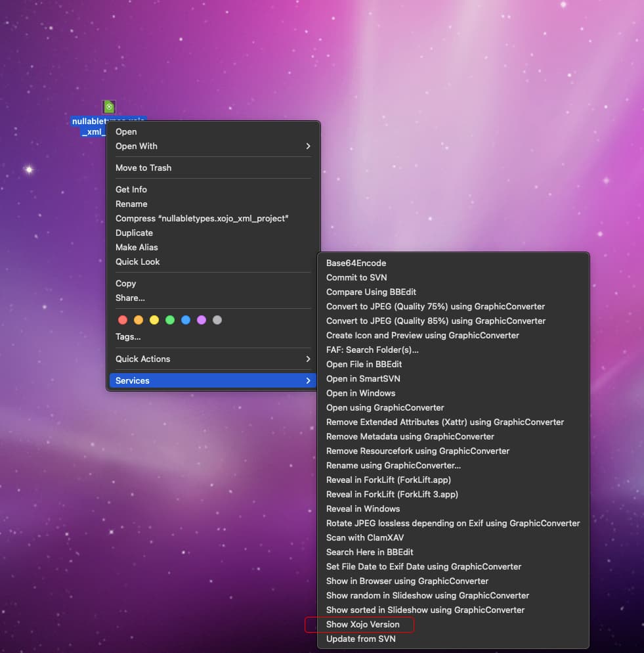Screen dimensions: 644x653
Task: Select Show Xojo Version service
Action: (453, 625)
